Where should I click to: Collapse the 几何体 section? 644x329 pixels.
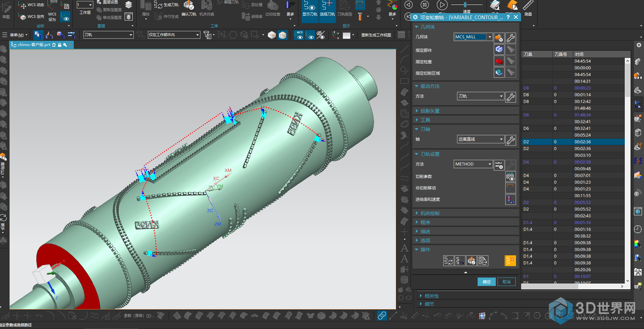465,27
